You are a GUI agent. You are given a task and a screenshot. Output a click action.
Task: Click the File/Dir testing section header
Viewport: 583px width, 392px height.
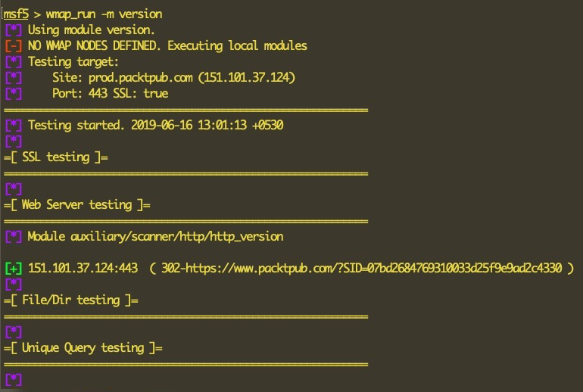coord(72,300)
